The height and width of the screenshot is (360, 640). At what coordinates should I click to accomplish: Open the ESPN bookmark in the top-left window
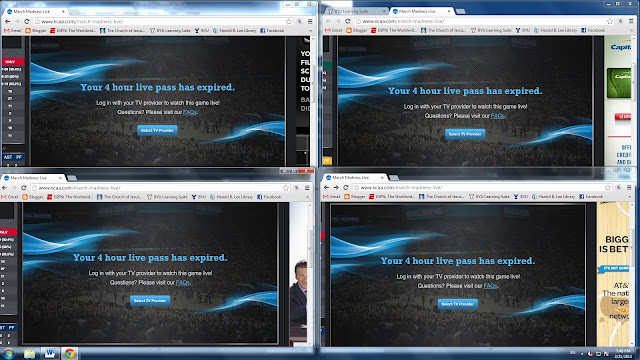click(x=73, y=31)
